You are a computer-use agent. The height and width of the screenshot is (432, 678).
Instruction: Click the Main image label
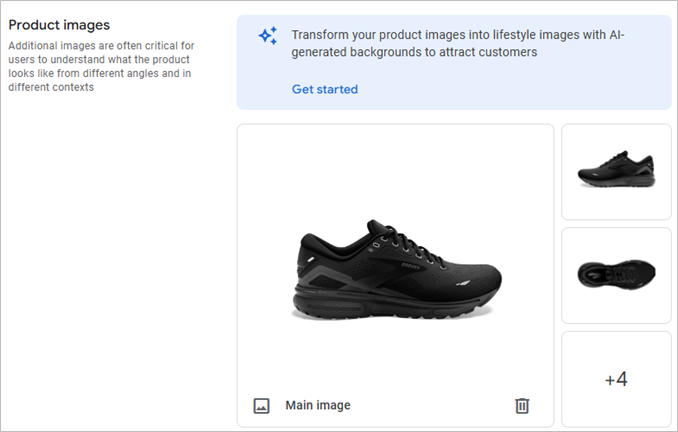point(318,405)
